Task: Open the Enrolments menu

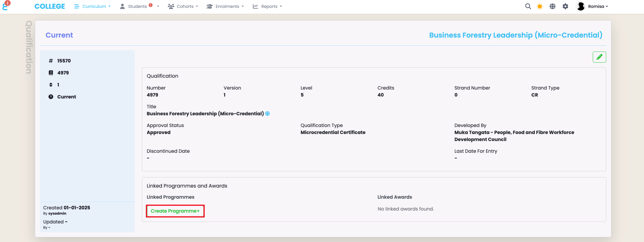Action: point(225,7)
